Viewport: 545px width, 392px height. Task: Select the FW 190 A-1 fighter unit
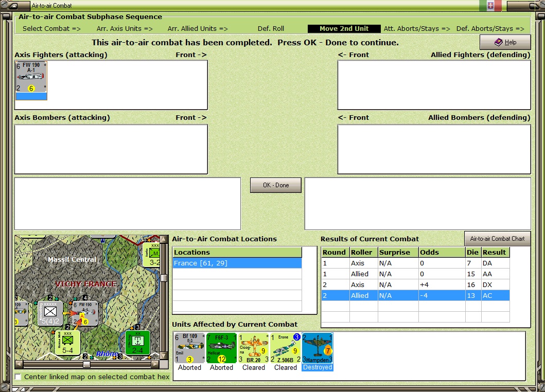click(31, 81)
